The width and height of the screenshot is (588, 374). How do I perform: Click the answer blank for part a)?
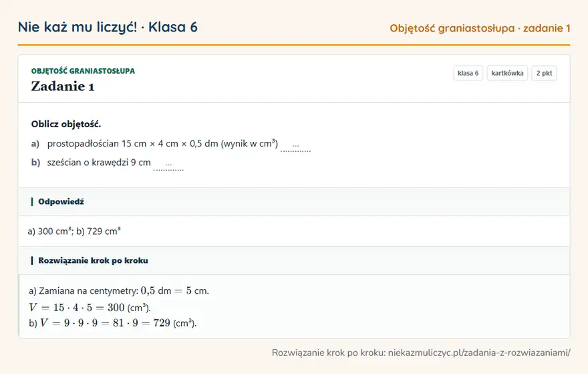click(295, 146)
